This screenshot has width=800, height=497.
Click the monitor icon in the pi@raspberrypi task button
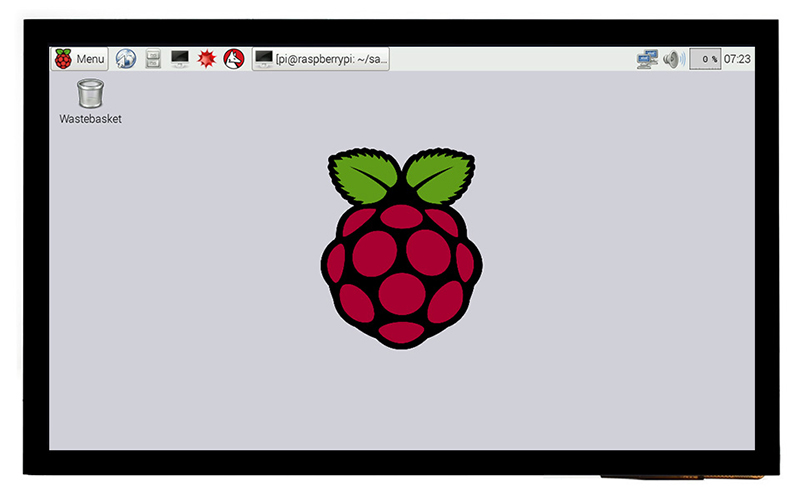tap(264, 59)
